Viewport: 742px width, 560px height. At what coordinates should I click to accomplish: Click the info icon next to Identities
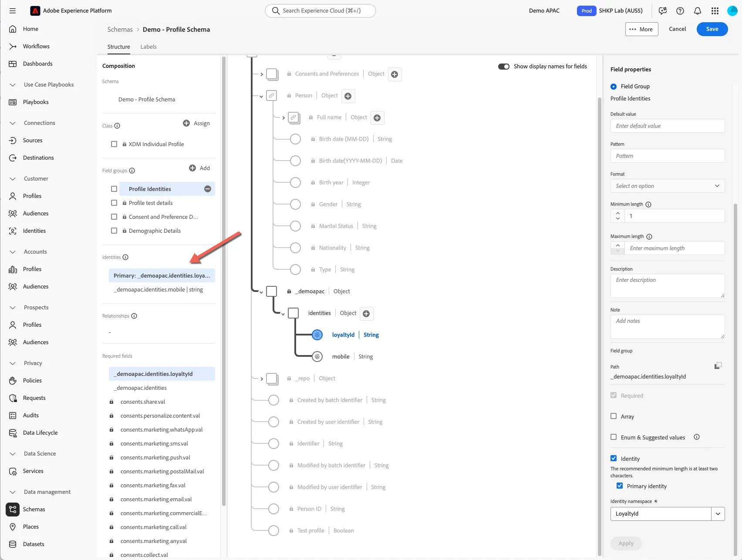[x=125, y=257]
